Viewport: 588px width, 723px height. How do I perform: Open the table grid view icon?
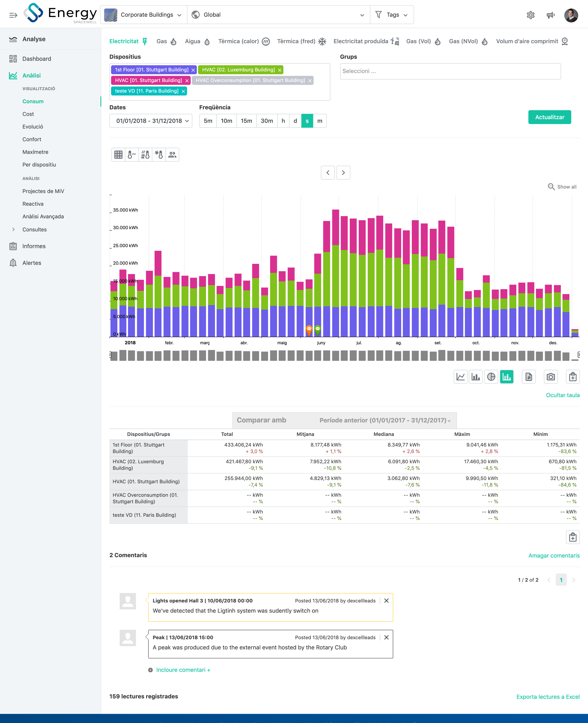tap(118, 154)
